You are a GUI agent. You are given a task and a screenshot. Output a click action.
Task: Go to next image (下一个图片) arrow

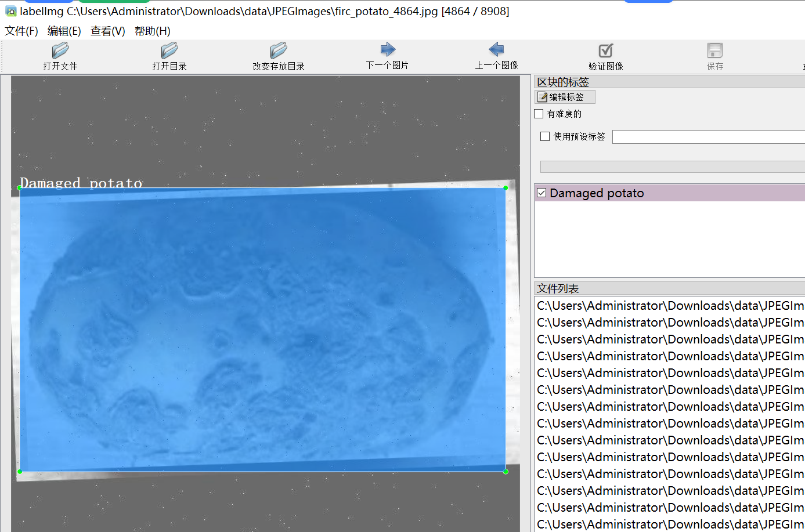388,49
